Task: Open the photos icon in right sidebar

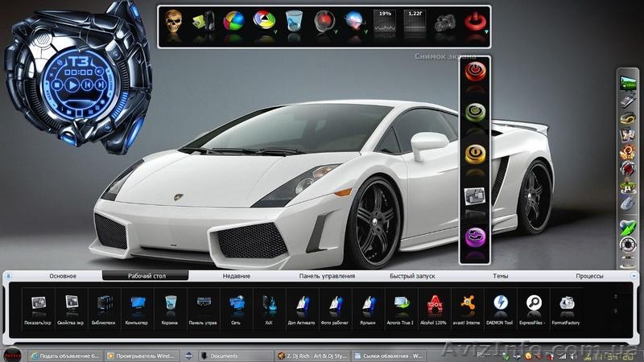Action: [x=628, y=134]
